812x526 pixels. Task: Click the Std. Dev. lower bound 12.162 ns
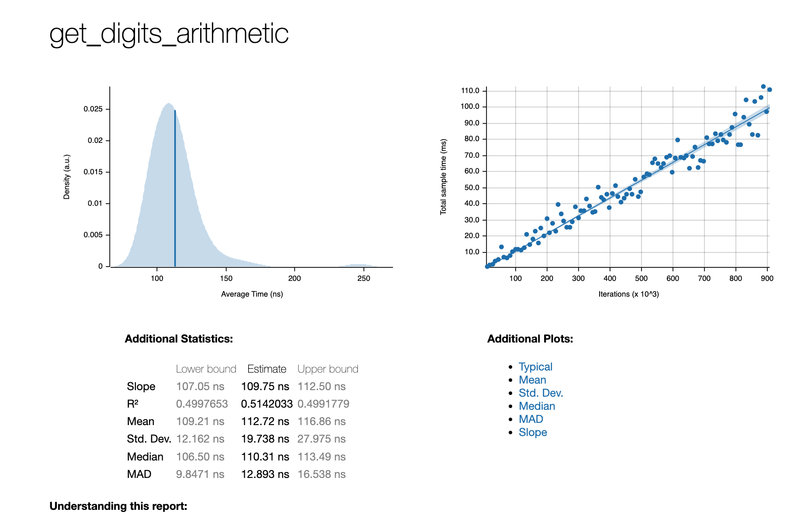[x=200, y=439]
